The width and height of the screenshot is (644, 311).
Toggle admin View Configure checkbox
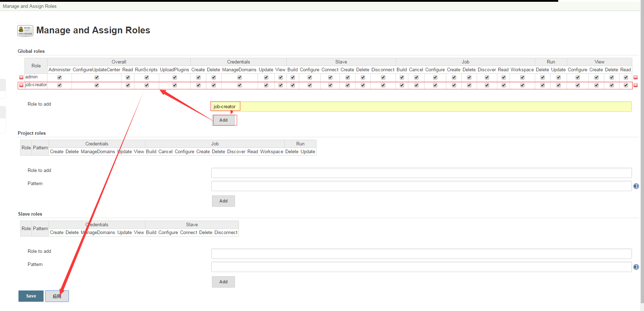tap(578, 77)
